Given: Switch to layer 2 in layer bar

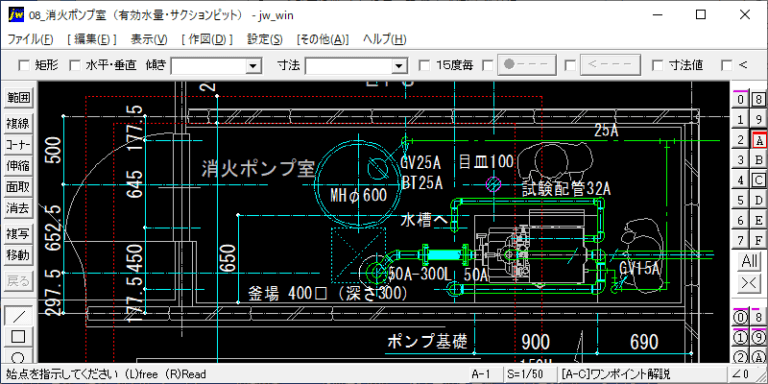Looking at the screenshot, I should [741, 140].
